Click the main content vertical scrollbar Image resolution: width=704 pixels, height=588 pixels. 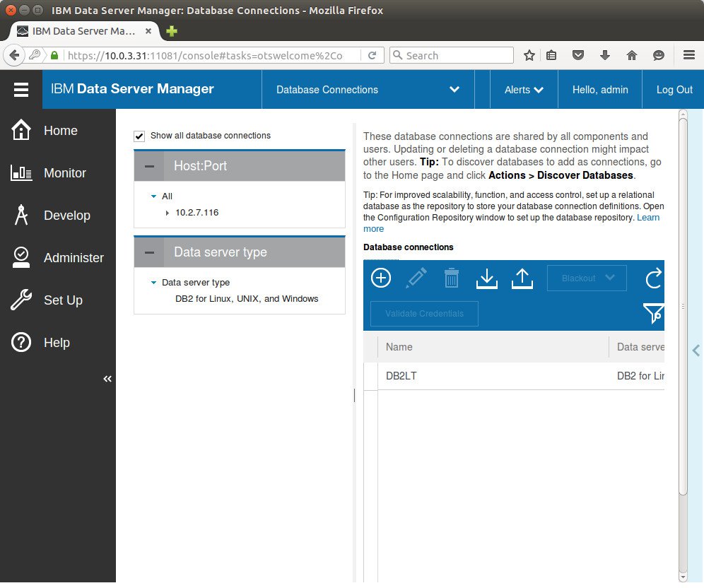(683, 307)
